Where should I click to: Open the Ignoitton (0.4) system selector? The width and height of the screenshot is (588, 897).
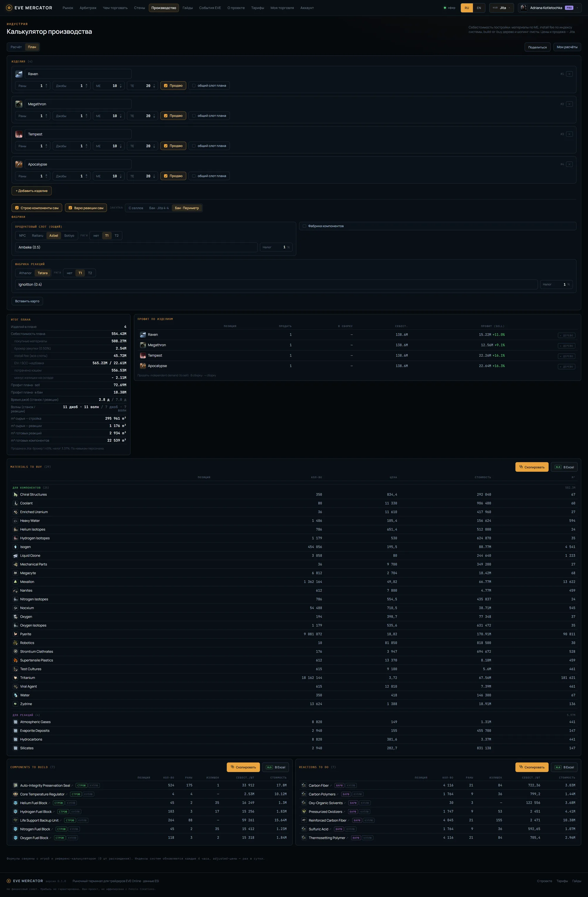(x=276, y=285)
